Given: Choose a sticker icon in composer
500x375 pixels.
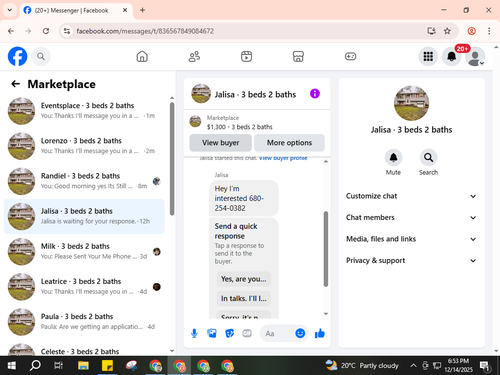Looking at the screenshot, I should point(230,333).
